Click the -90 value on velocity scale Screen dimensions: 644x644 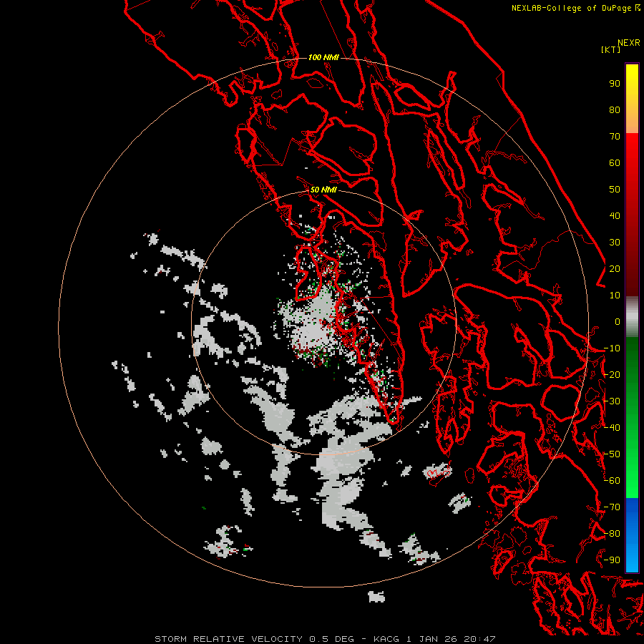pos(612,560)
